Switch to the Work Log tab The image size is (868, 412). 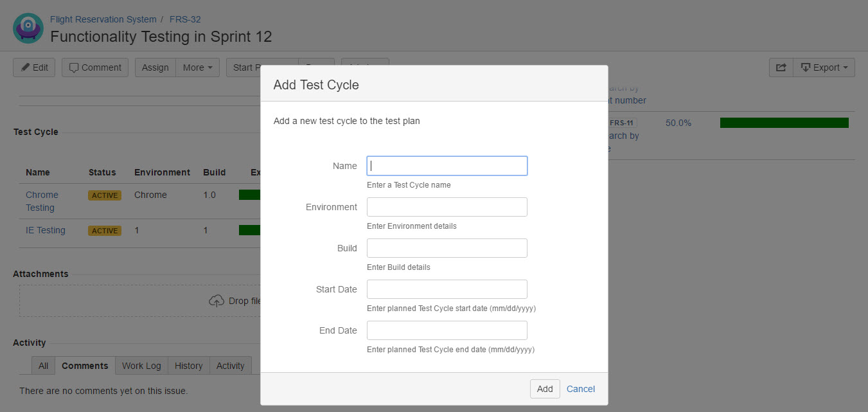pos(141,366)
